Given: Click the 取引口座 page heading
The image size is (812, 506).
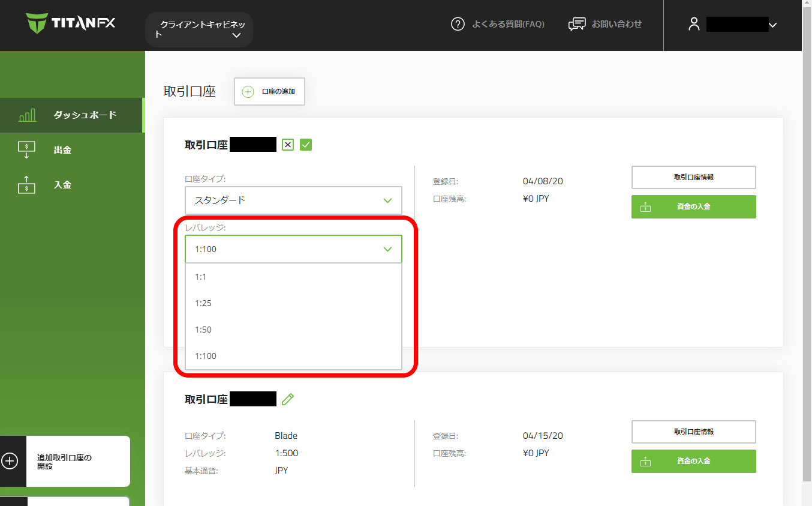Looking at the screenshot, I should (x=190, y=92).
